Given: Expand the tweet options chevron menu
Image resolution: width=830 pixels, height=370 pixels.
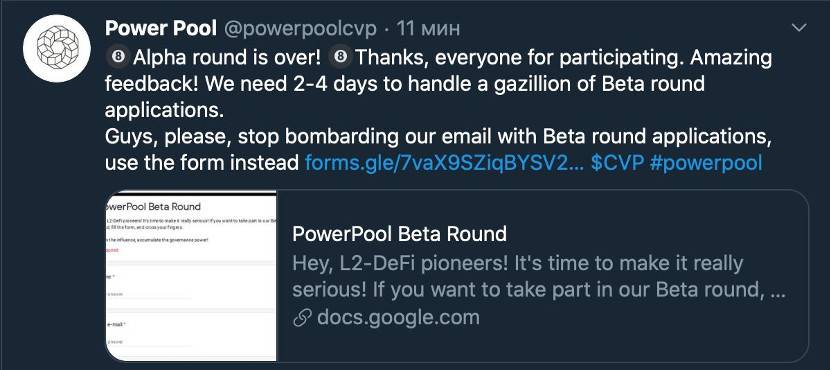Looking at the screenshot, I should click(799, 28).
